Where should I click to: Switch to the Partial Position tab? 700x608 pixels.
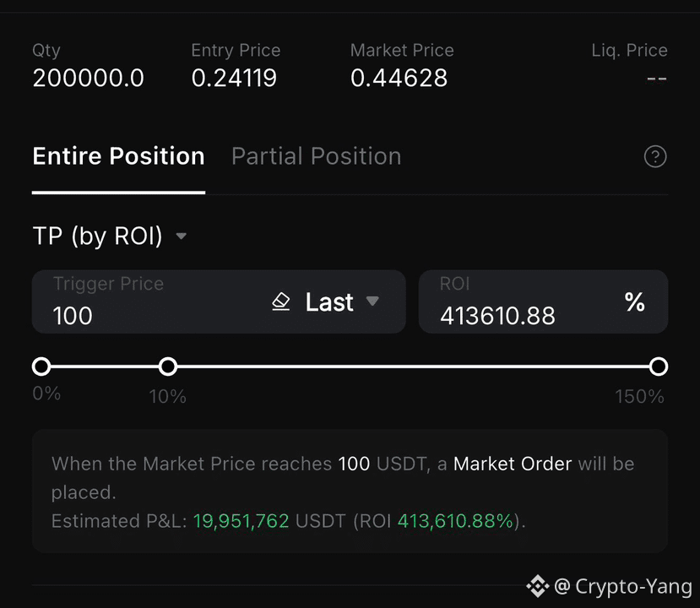[316, 156]
